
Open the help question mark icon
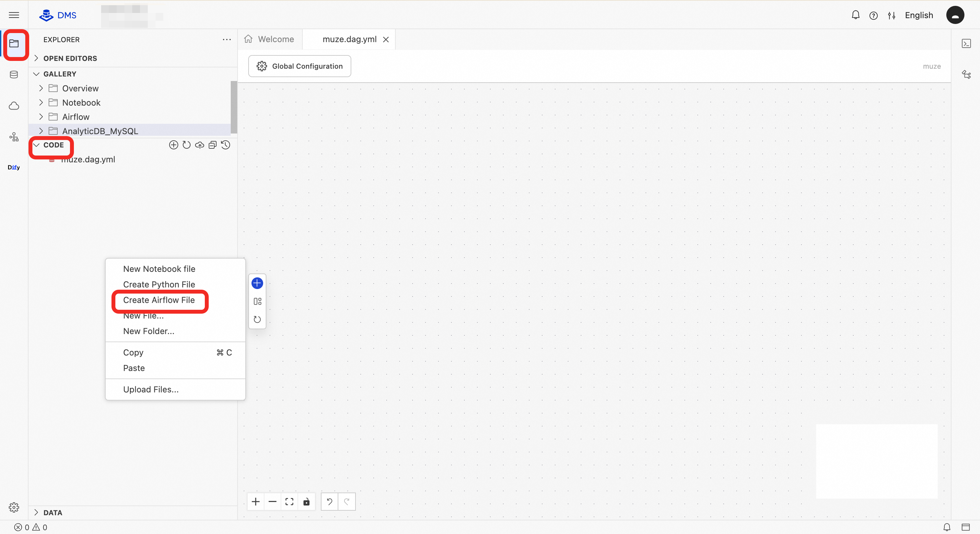[873, 16]
